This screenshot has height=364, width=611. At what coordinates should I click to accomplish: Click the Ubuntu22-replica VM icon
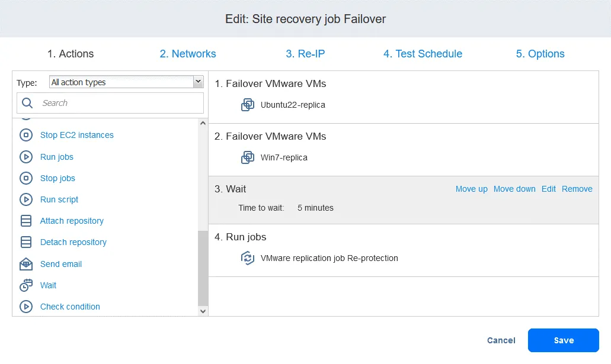click(x=247, y=104)
